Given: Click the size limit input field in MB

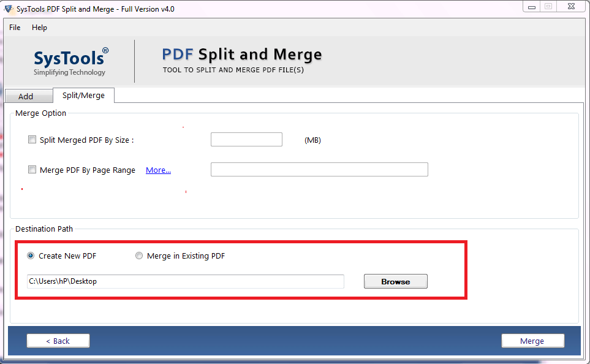Looking at the screenshot, I should point(246,139).
